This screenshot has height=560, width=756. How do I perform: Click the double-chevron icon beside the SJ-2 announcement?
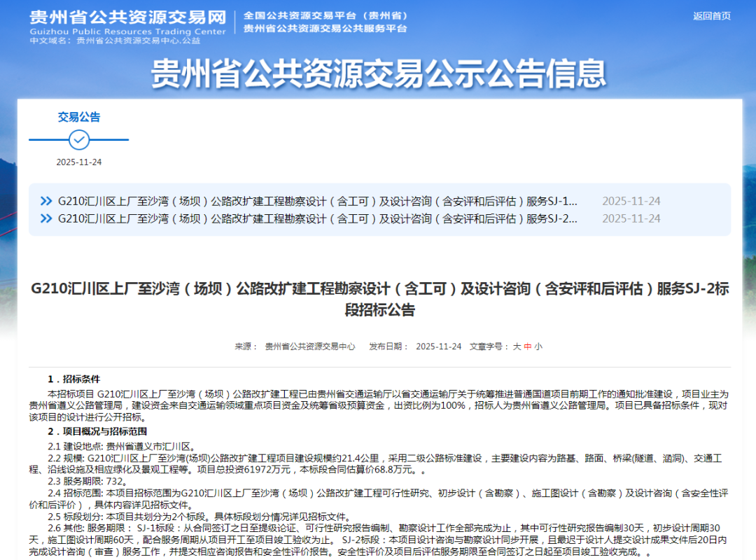46,218
